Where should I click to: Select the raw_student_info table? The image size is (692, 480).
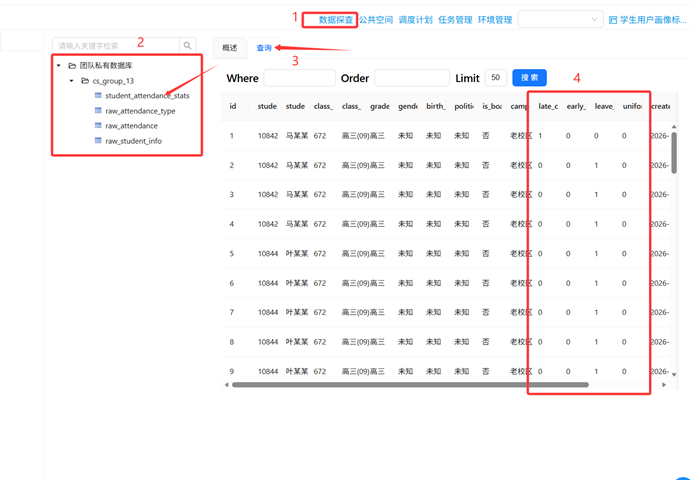pos(133,141)
